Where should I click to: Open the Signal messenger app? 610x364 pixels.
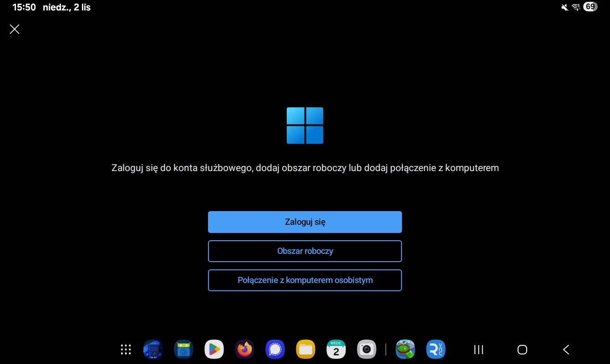(275, 349)
